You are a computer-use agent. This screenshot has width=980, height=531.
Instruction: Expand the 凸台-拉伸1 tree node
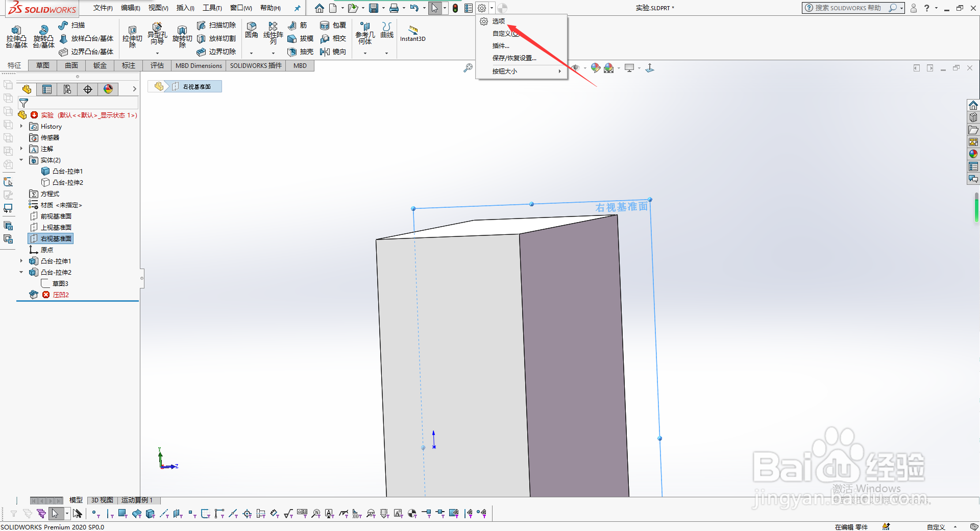click(x=20, y=261)
